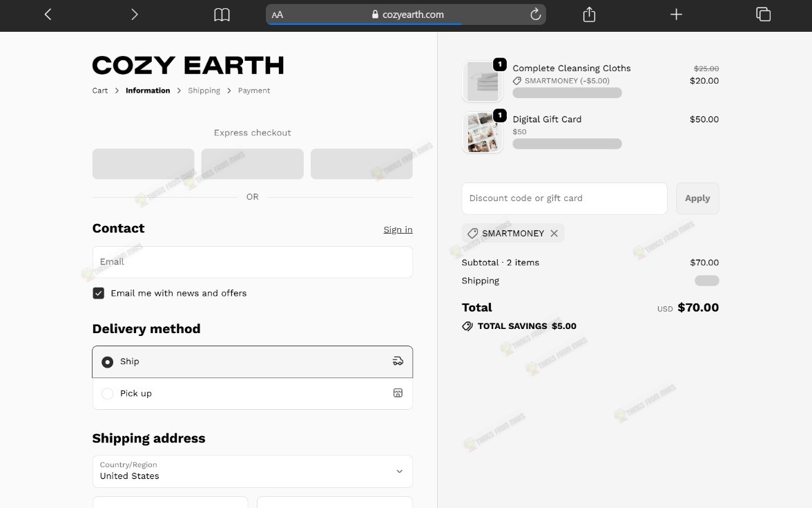Click the TOTAL SAVINGS $5.00 text
812x508 pixels.
527,326
